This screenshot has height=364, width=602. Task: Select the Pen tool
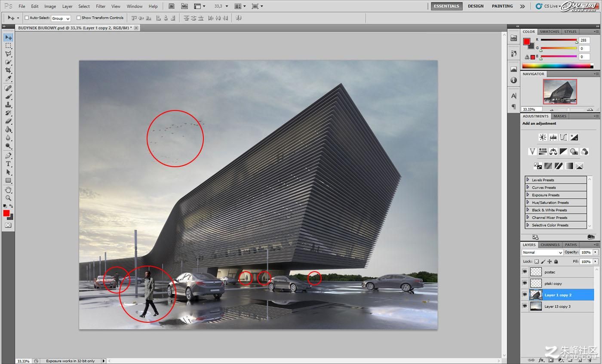pos(8,156)
